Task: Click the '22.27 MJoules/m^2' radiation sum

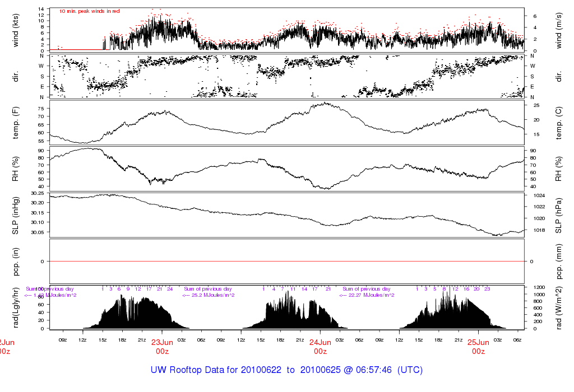Action: [x=371, y=295]
